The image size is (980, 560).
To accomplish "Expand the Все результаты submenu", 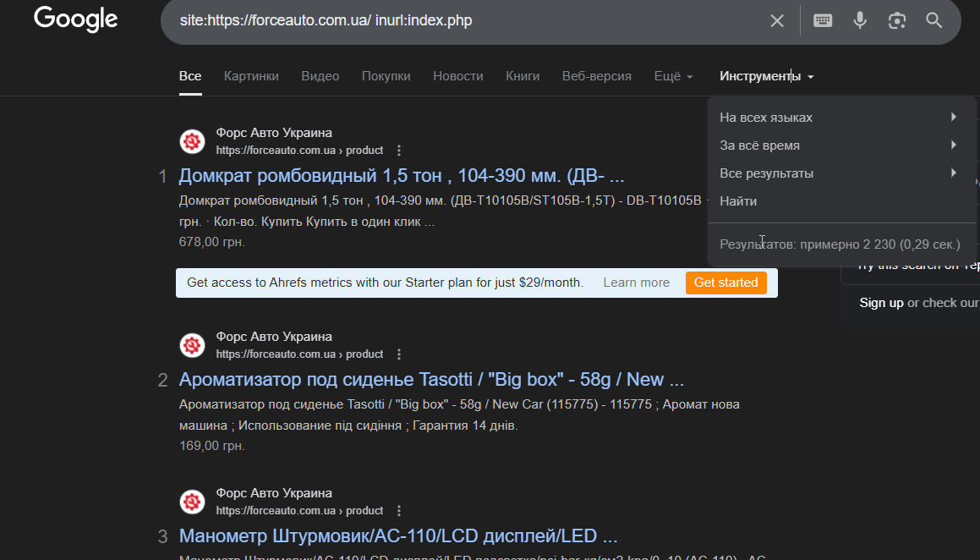I will click(842, 173).
